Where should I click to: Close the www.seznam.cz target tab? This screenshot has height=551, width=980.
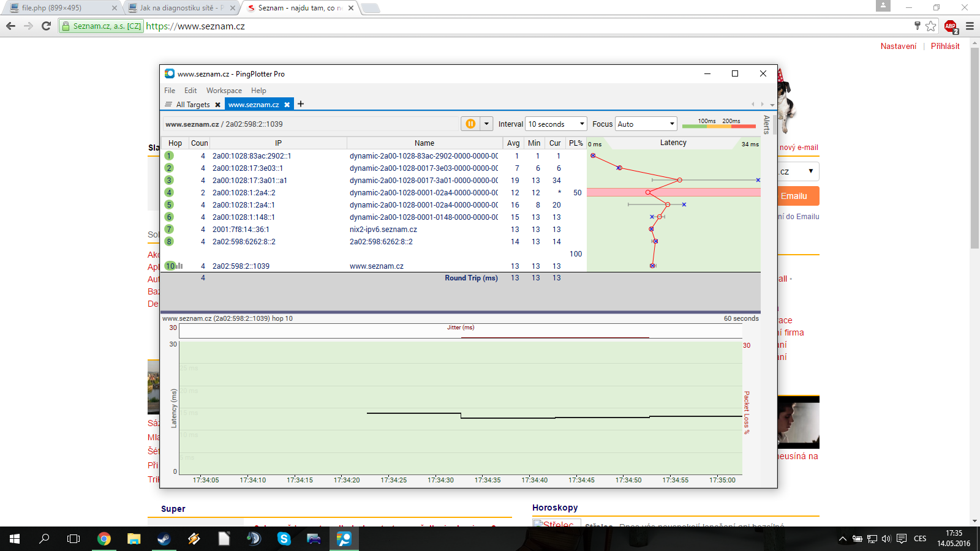click(287, 105)
